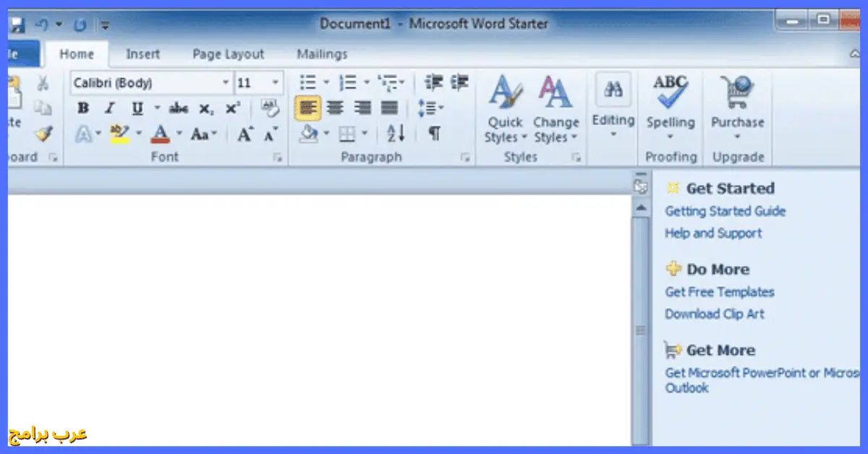Click the Shrink Font icon
Viewport: 868px width, 454px height.
[271, 134]
